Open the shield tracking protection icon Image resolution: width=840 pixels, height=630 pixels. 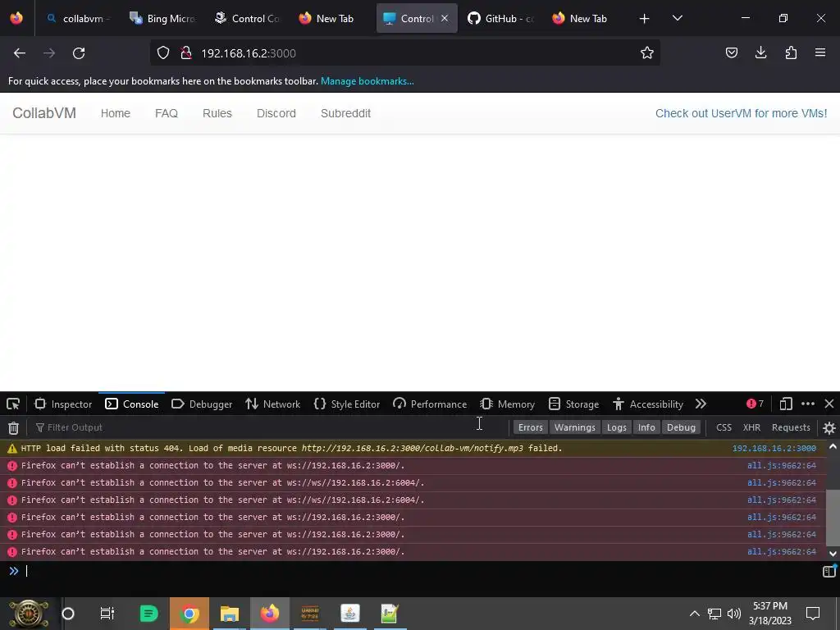[163, 53]
